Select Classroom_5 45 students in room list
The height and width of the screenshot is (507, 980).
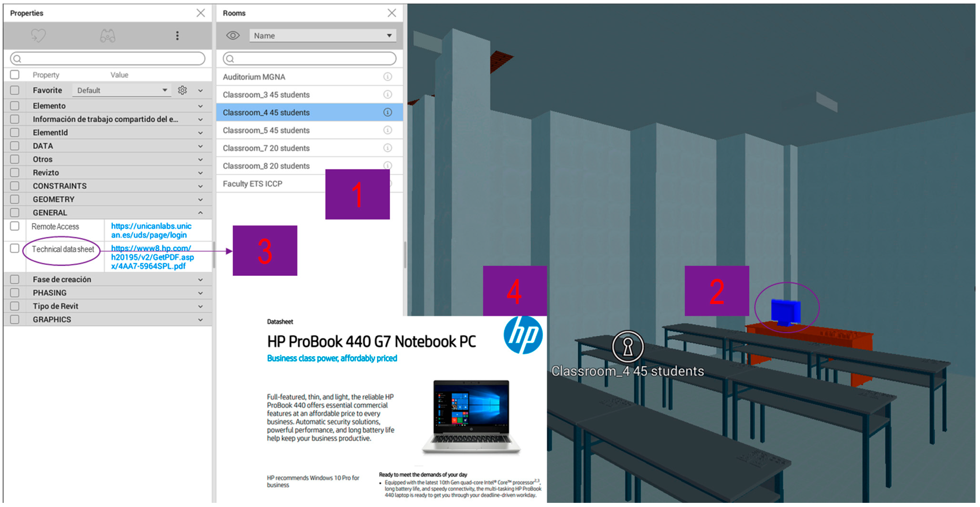point(266,130)
